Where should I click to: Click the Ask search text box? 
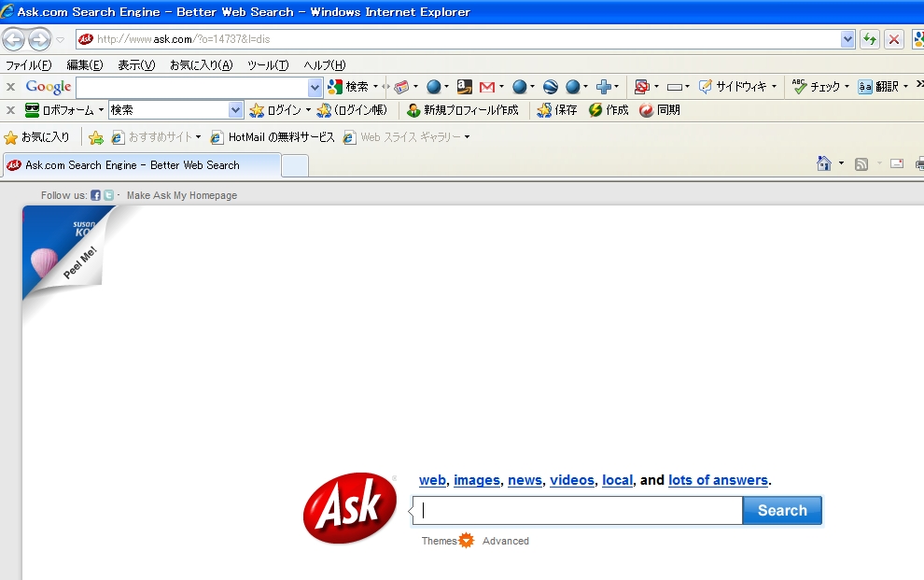click(578, 511)
